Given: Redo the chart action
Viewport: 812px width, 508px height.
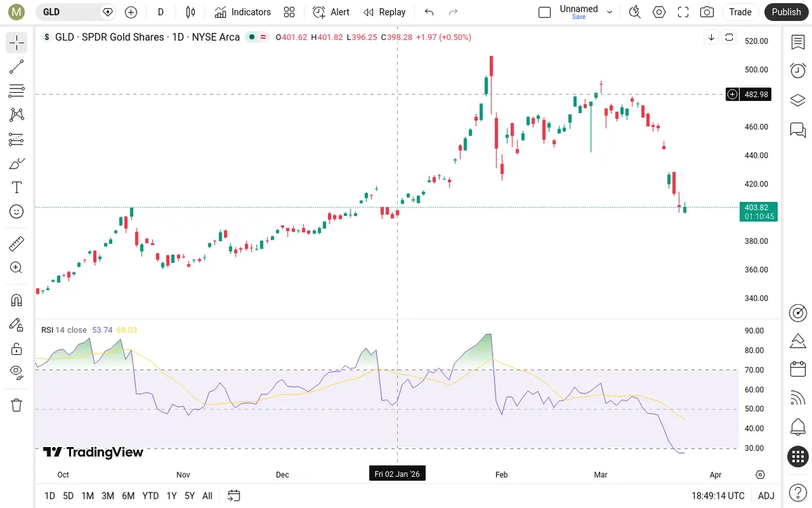Looking at the screenshot, I should tap(453, 12).
